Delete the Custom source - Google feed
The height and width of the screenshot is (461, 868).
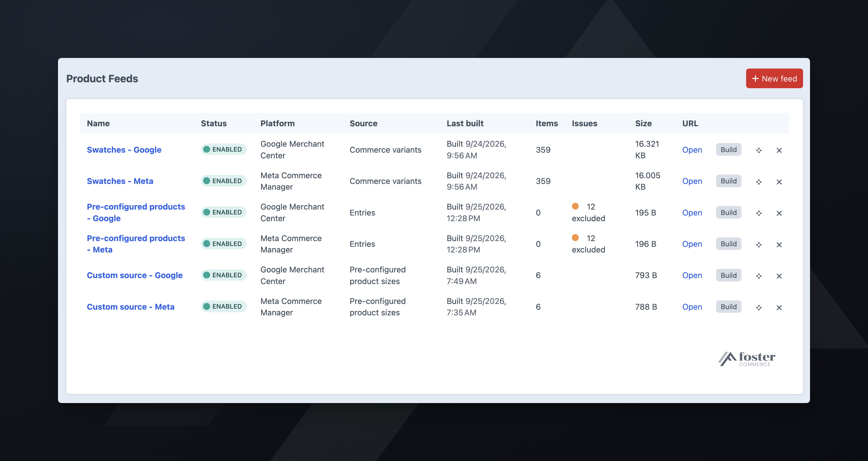(779, 276)
